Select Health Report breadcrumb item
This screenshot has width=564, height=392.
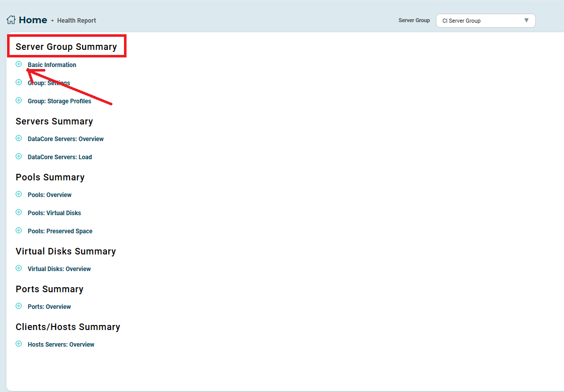click(x=77, y=21)
